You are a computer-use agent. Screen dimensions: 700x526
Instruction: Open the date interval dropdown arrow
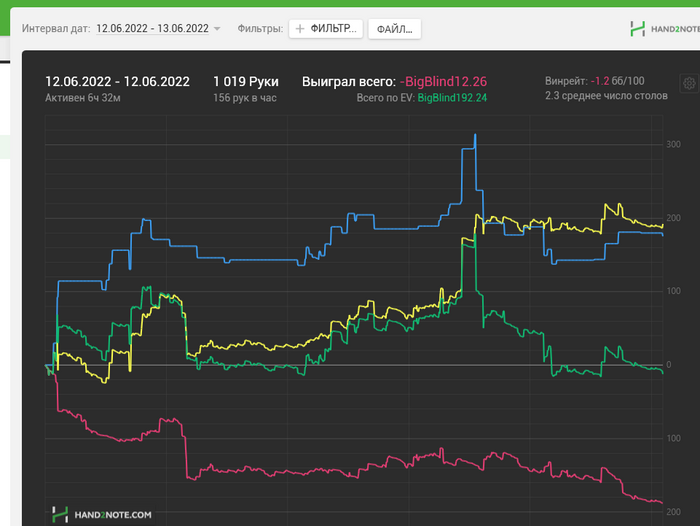coord(217,29)
